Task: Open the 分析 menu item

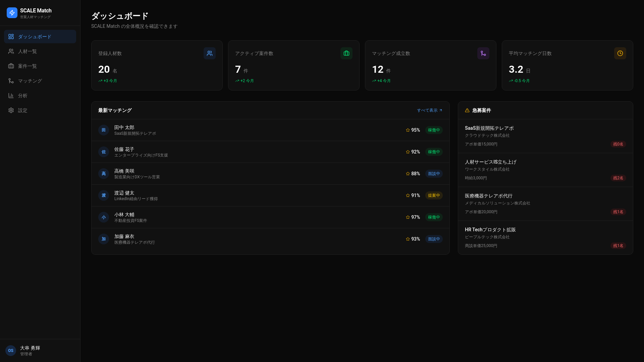Action: pos(40,96)
